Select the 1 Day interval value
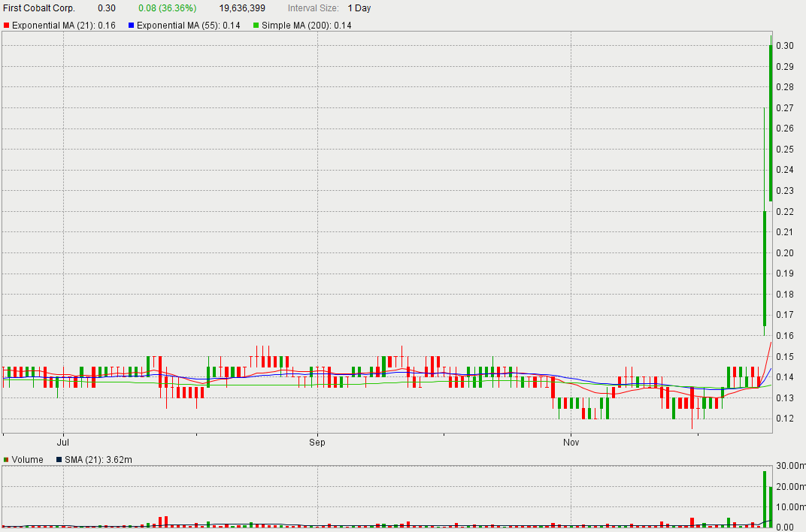The height and width of the screenshot is (532, 806). [x=359, y=8]
